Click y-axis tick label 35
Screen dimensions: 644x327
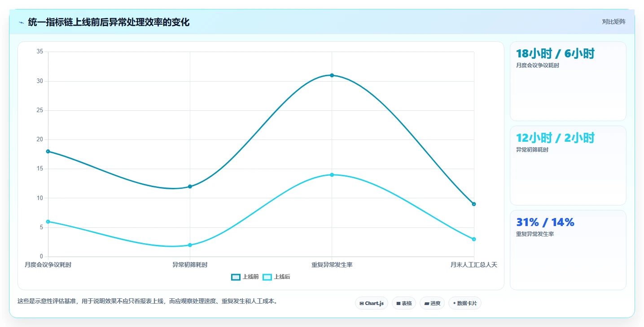click(x=40, y=52)
